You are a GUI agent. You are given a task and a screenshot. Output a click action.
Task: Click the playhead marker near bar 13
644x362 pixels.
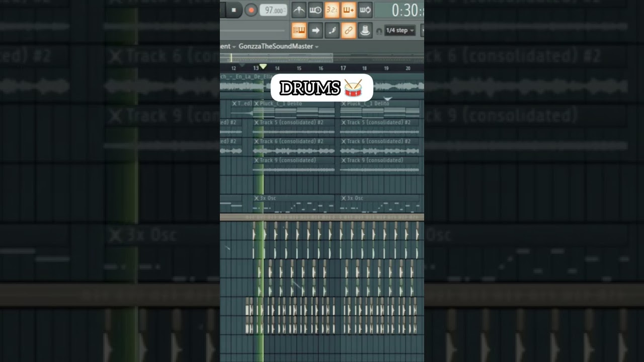click(x=263, y=67)
